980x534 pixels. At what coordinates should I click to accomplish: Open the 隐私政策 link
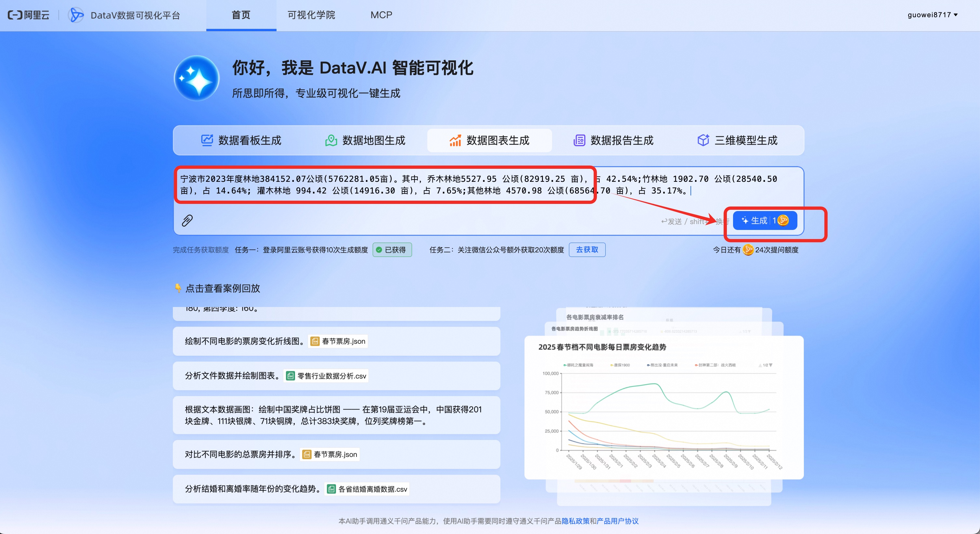[575, 521]
